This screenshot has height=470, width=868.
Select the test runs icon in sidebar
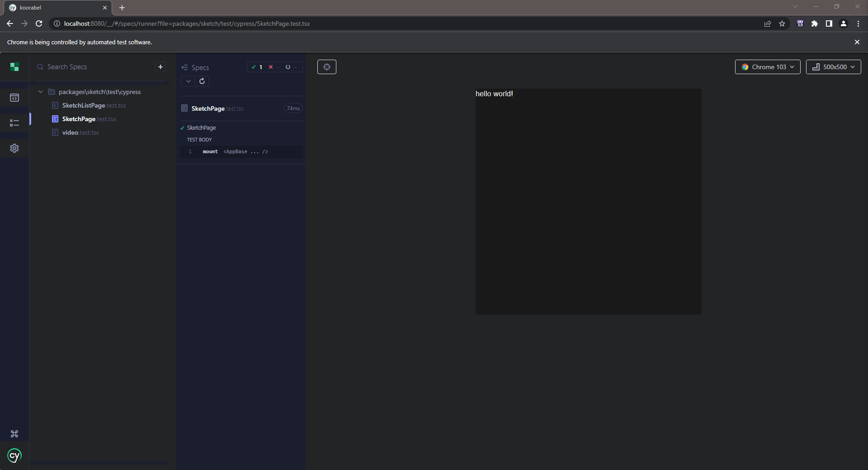[14, 122]
